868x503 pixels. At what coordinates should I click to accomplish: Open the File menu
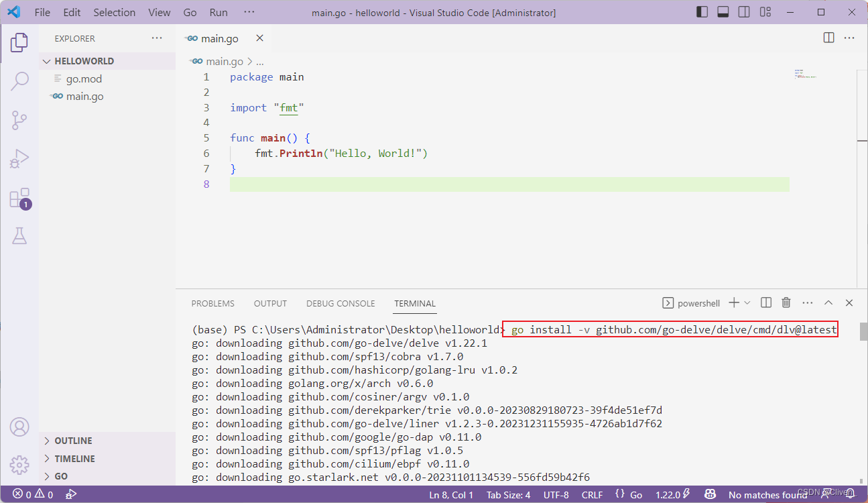click(42, 12)
